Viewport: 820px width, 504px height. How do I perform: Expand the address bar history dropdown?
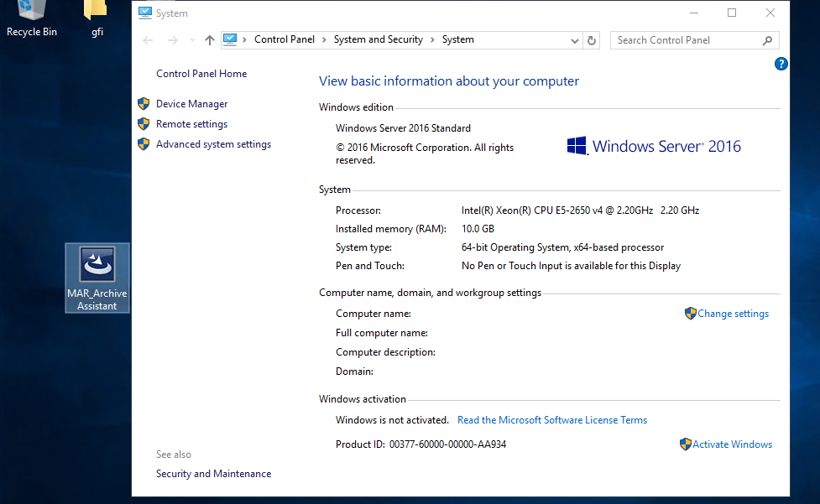click(574, 41)
